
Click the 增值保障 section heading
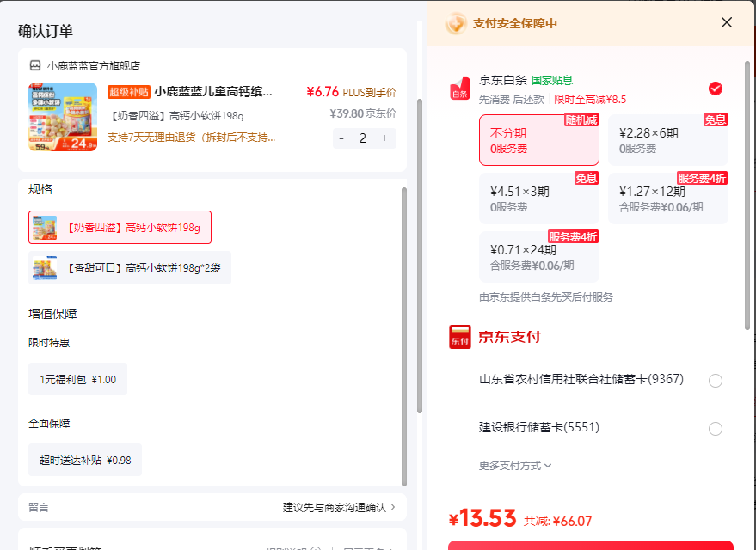52,314
